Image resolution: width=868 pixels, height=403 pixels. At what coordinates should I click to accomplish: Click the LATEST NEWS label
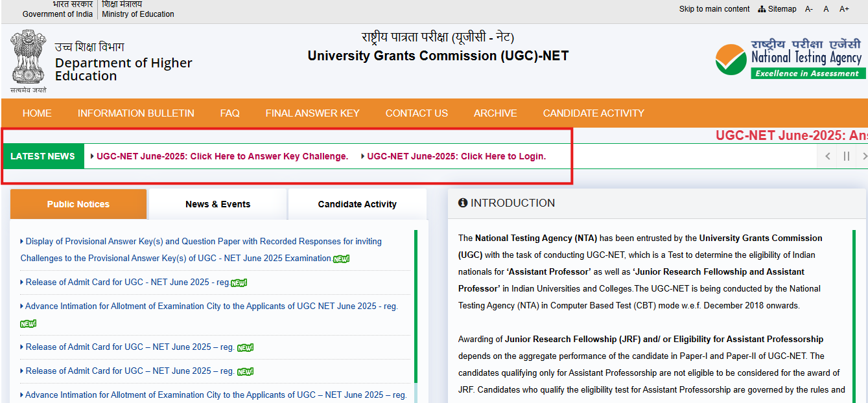click(x=43, y=156)
